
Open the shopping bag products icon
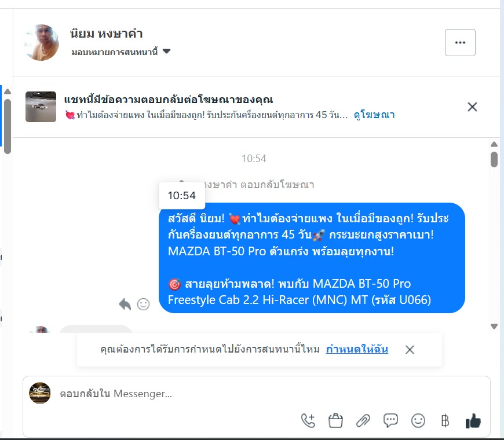335,420
